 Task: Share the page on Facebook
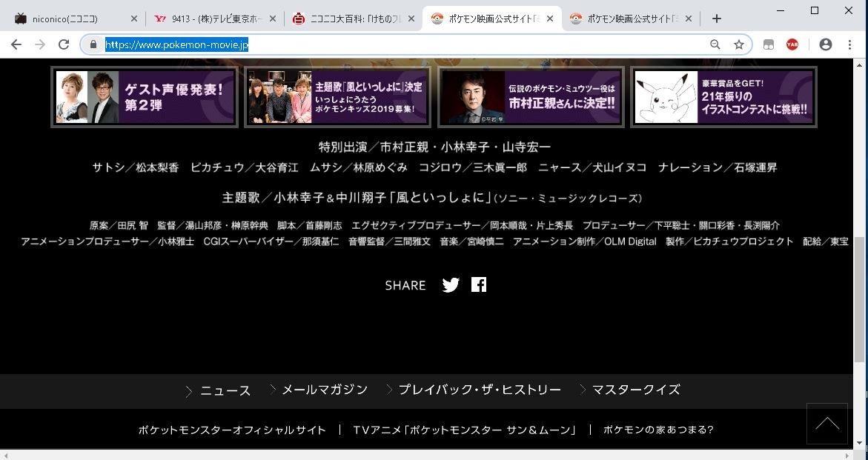(479, 284)
